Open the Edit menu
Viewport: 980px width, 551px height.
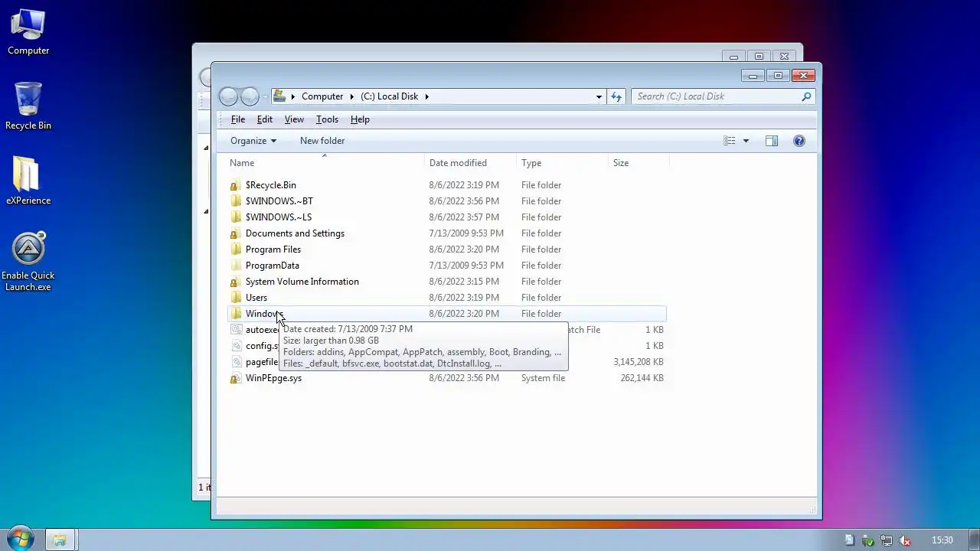tap(265, 119)
